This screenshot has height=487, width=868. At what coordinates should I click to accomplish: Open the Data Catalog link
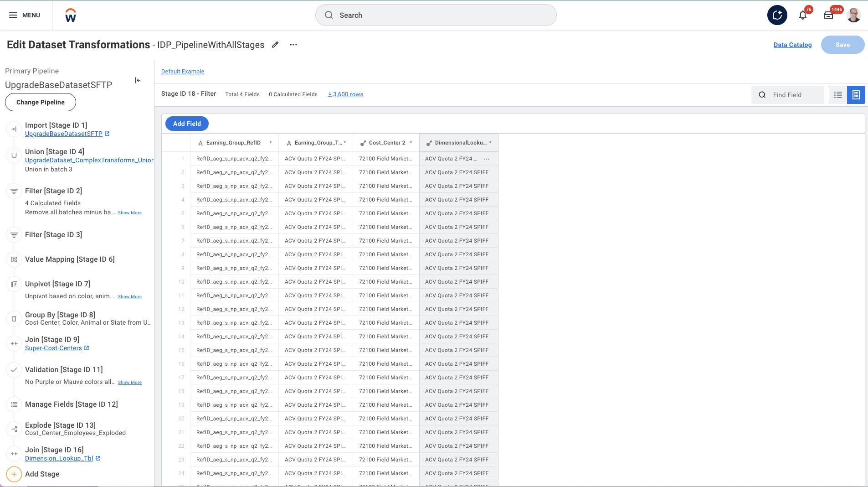coord(792,45)
